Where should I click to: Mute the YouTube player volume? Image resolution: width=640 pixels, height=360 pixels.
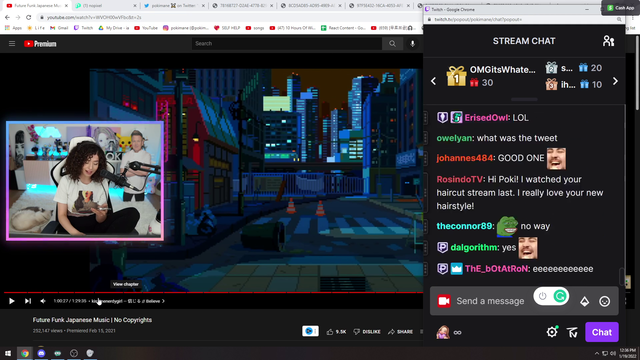click(43, 301)
